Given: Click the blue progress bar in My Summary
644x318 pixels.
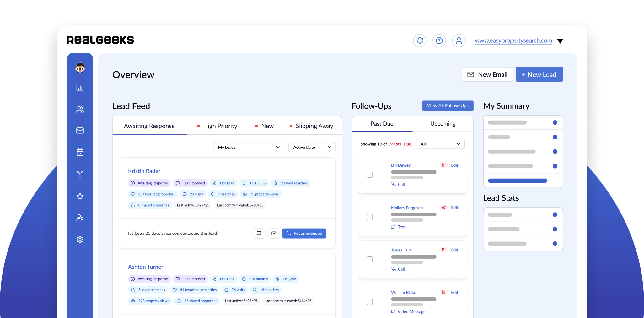Looking at the screenshot, I should coord(518,181).
